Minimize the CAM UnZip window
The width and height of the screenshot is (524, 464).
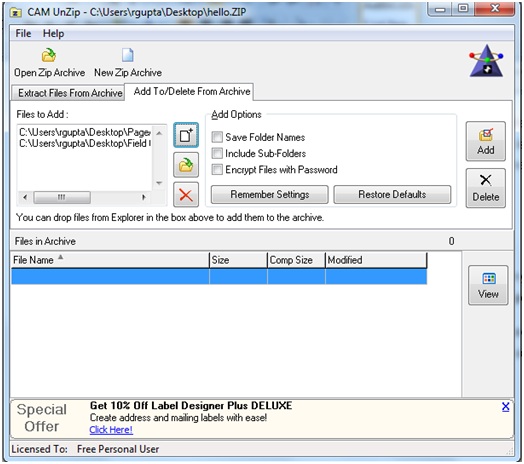tap(440, 9)
